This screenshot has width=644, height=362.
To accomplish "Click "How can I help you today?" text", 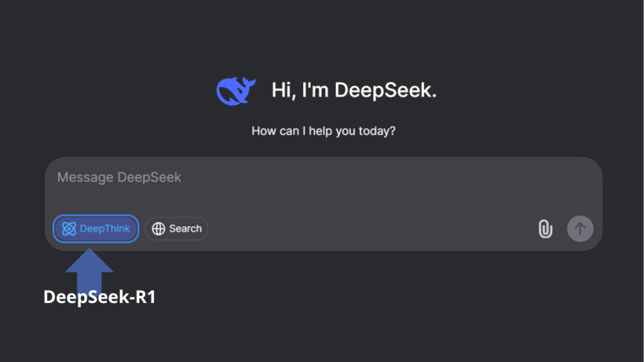I will (323, 131).
